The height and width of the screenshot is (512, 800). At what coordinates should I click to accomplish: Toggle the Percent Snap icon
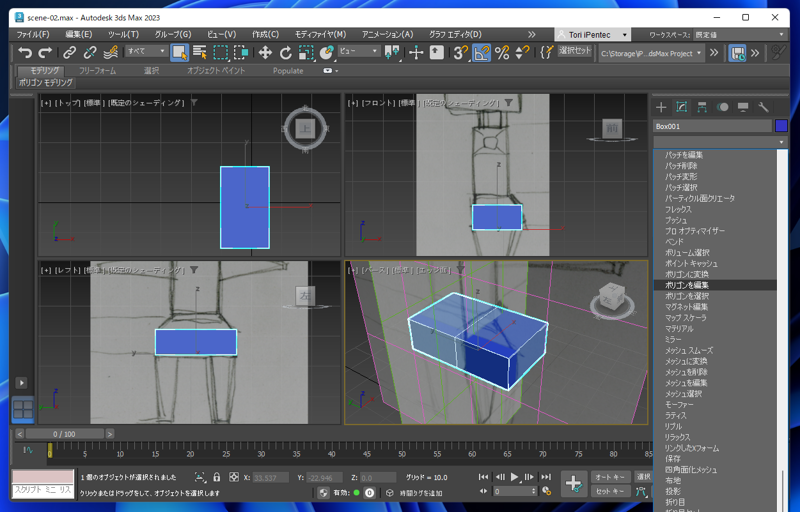tap(502, 52)
